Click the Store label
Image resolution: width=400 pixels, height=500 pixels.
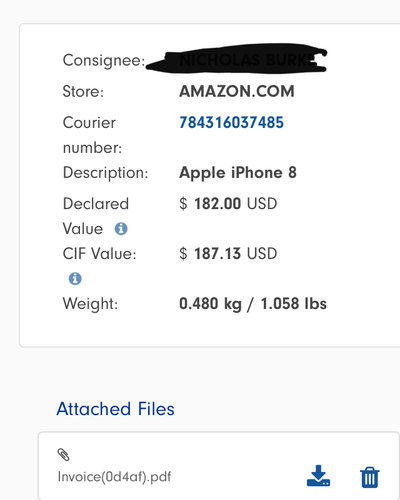(x=83, y=91)
